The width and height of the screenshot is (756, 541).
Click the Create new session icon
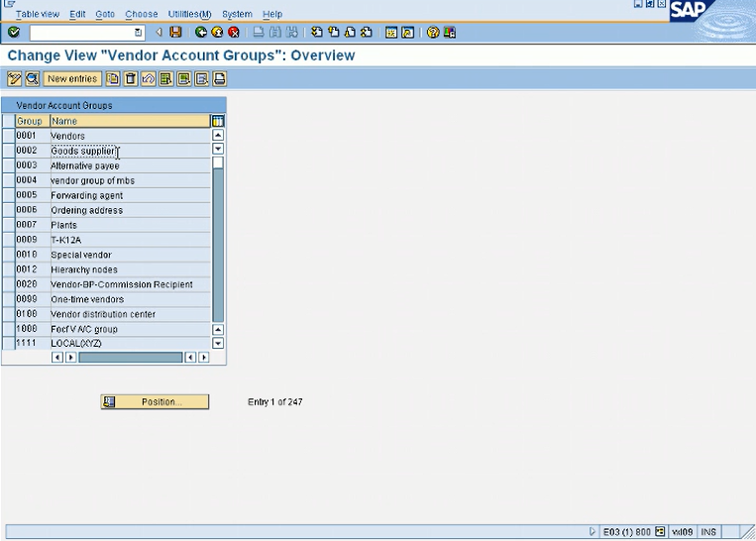coord(391,33)
